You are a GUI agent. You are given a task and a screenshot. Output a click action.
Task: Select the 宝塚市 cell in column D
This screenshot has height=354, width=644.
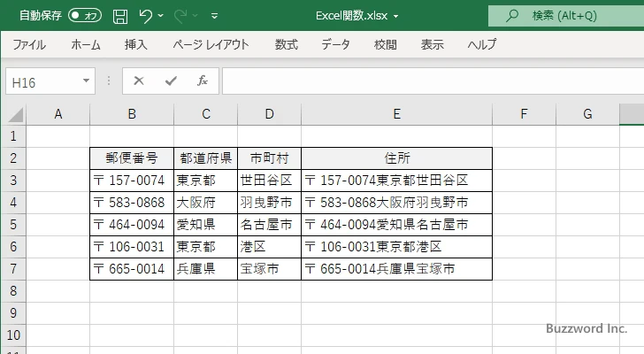[270, 269]
